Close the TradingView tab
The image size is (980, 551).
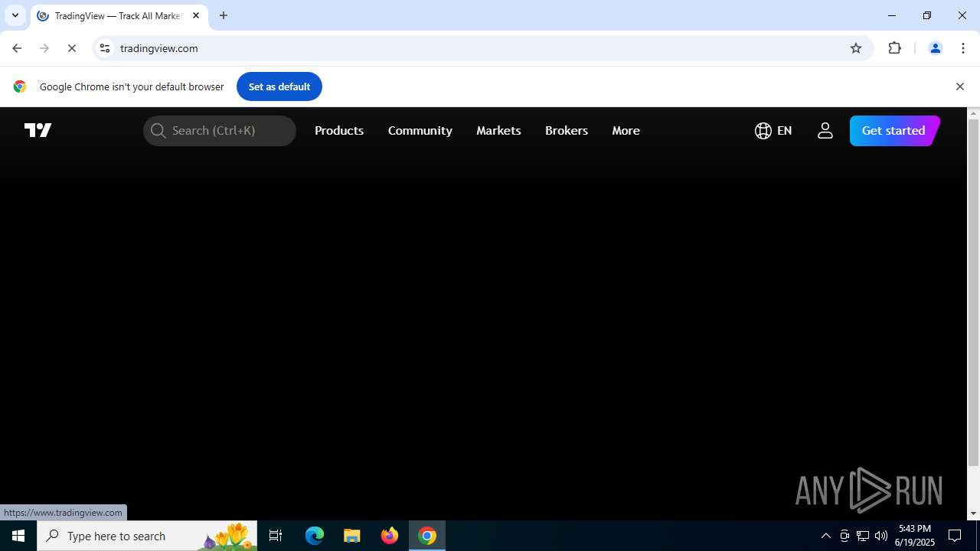(196, 15)
